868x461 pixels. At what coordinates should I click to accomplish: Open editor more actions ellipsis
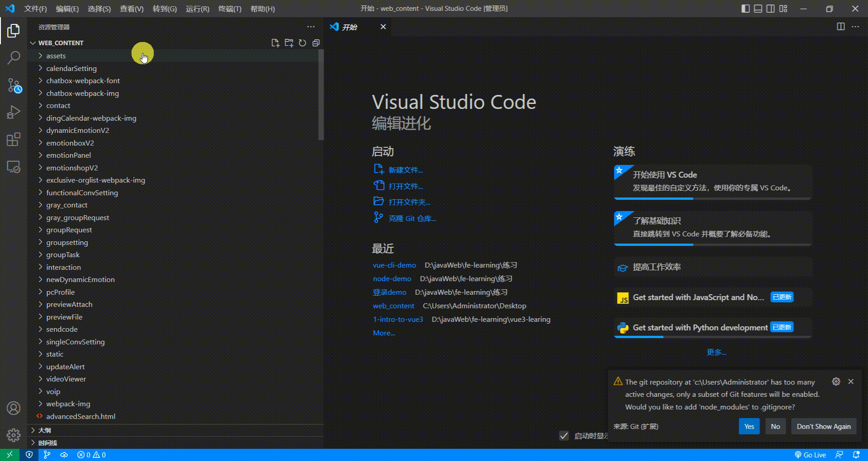pos(855,27)
